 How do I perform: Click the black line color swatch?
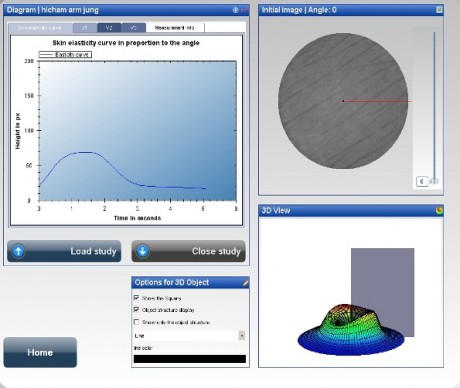[x=190, y=359]
